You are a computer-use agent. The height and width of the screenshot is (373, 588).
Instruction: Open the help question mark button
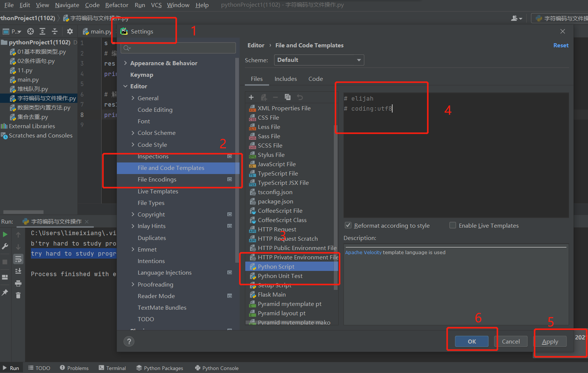point(129,341)
